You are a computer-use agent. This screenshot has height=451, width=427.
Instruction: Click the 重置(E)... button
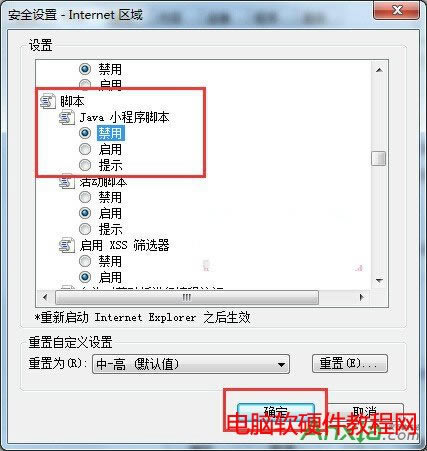pyautogui.click(x=350, y=363)
